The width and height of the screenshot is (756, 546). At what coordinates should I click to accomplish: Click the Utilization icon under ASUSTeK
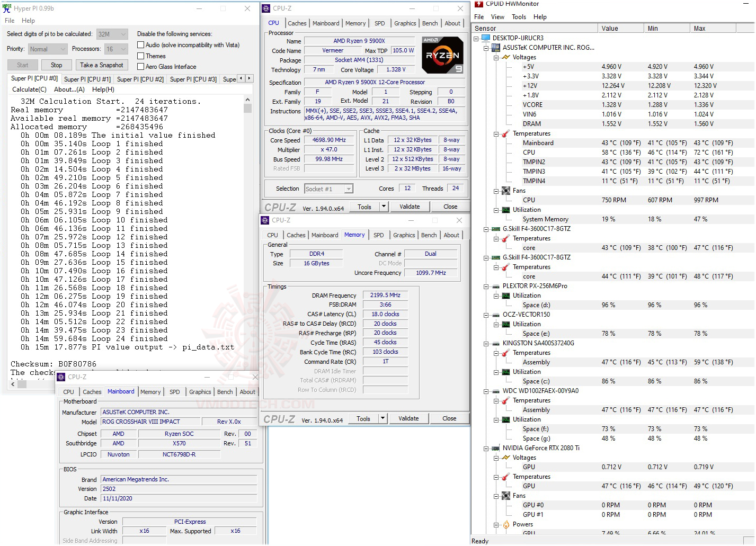(x=506, y=210)
